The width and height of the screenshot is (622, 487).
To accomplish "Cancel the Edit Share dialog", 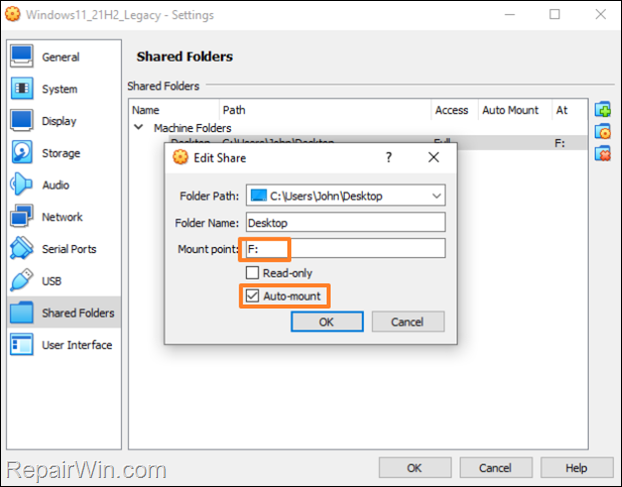I will [x=408, y=322].
